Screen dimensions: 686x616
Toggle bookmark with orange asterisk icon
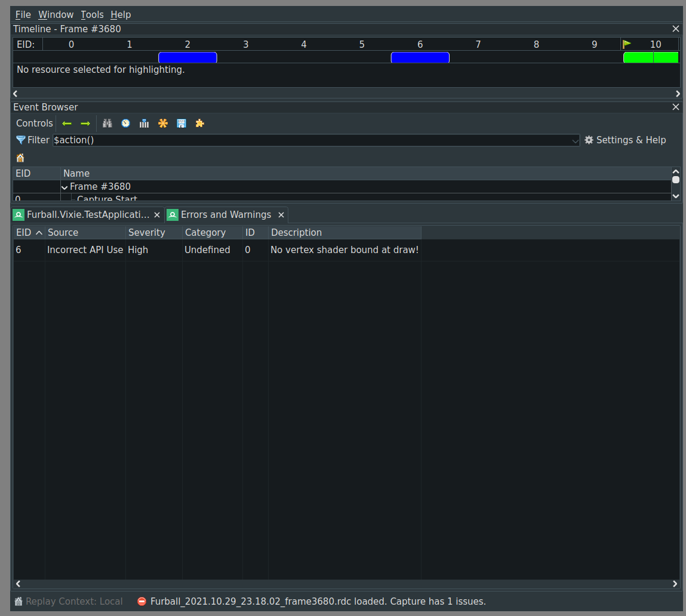coord(163,124)
